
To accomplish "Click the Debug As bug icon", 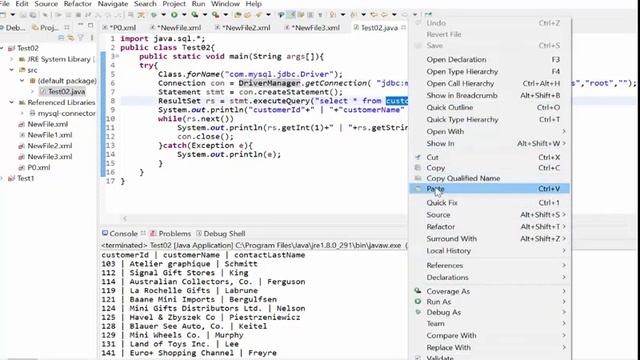I will 418,312.
